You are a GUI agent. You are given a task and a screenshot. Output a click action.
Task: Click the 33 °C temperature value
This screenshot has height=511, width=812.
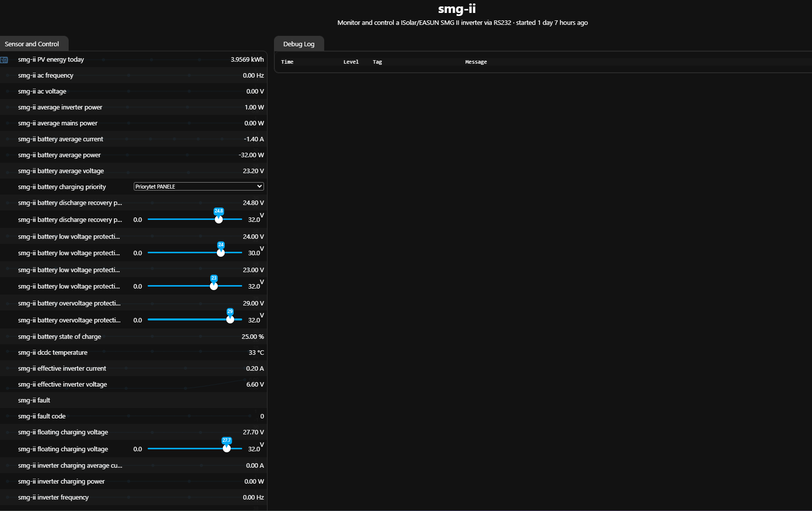[x=256, y=353]
